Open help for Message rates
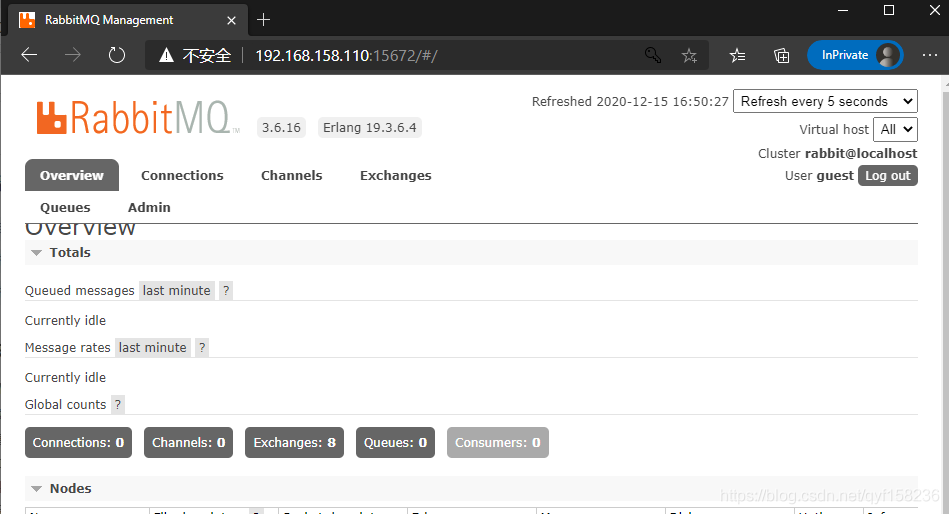 [202, 348]
